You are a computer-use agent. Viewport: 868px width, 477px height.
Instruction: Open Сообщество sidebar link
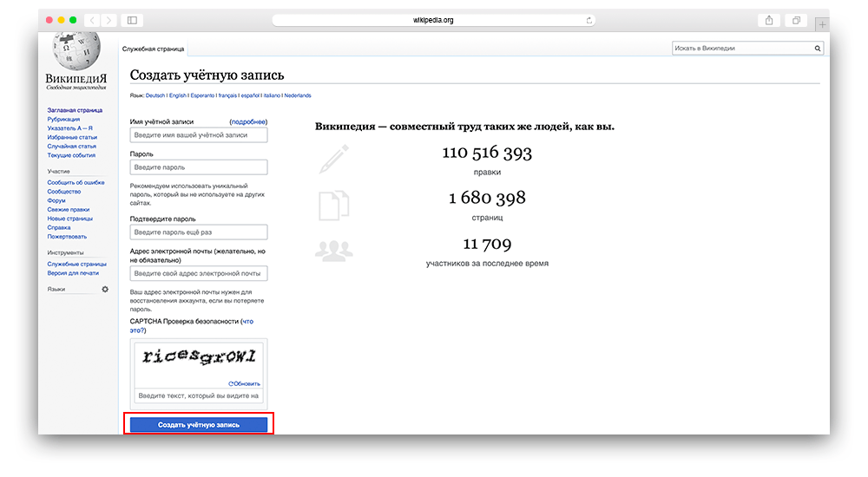(x=64, y=192)
